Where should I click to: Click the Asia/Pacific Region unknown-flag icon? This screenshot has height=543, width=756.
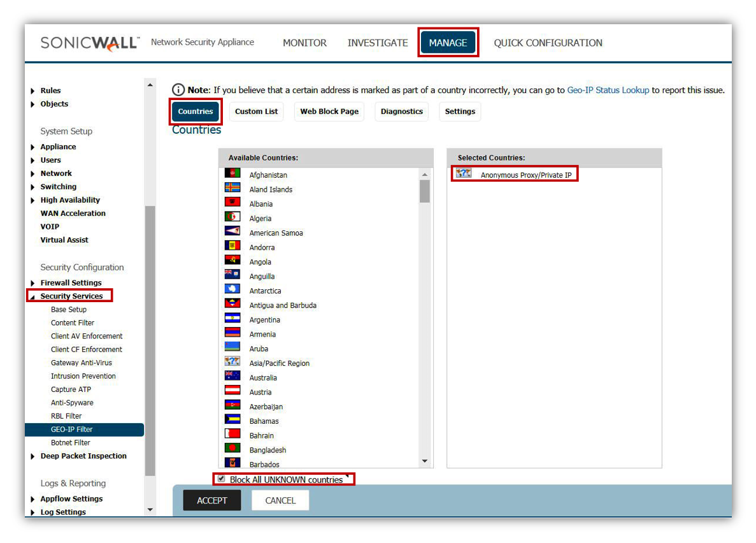click(x=232, y=361)
